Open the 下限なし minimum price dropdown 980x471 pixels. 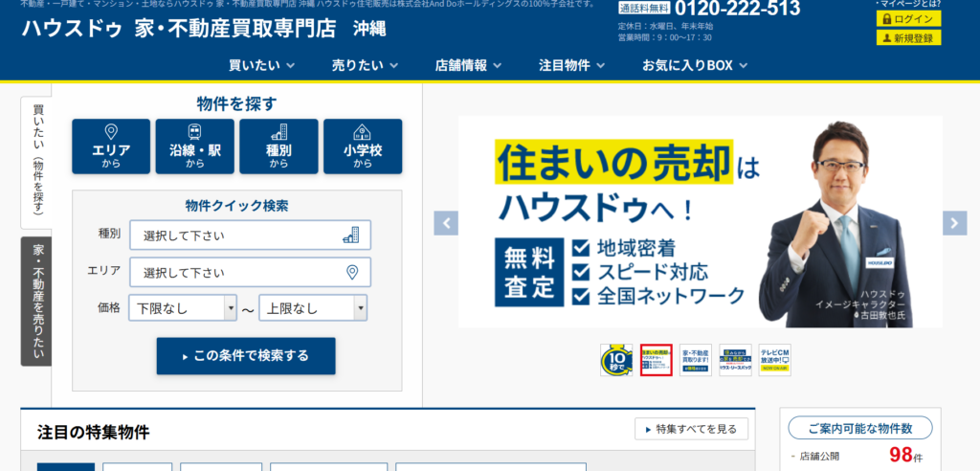pyautogui.click(x=183, y=308)
